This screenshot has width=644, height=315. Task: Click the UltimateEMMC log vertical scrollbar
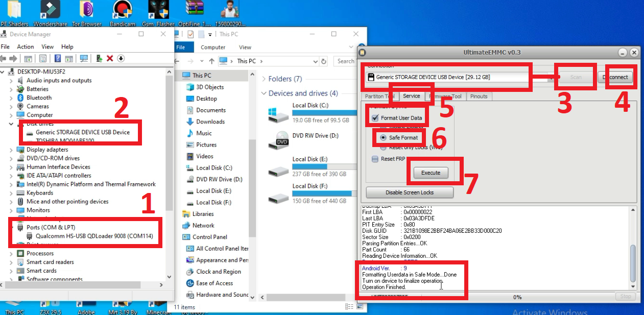(x=633, y=249)
